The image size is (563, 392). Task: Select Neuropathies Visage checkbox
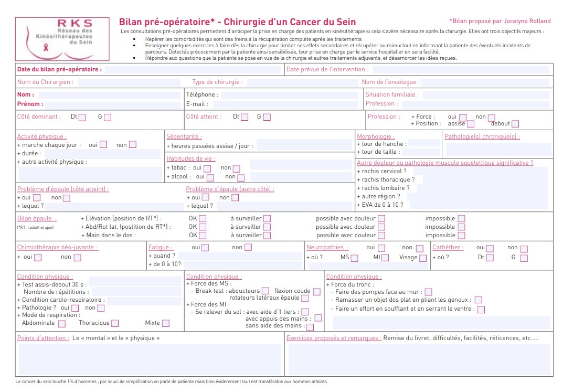(x=423, y=258)
